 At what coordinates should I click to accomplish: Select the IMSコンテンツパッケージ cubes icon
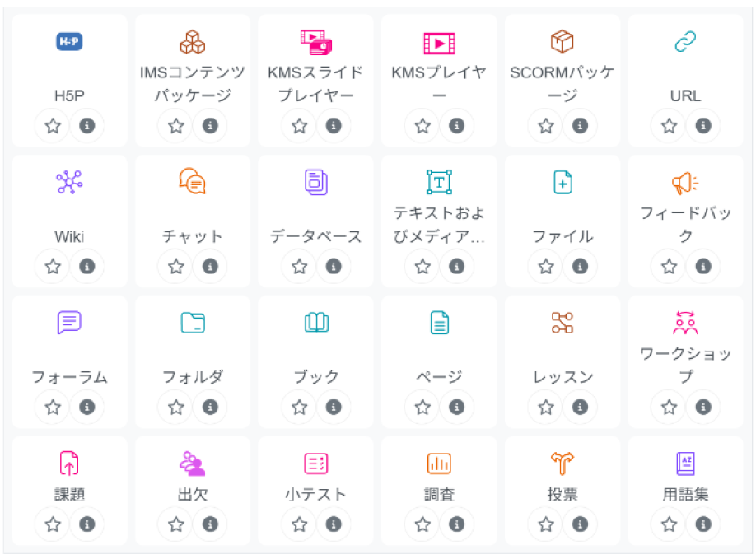pos(192,42)
